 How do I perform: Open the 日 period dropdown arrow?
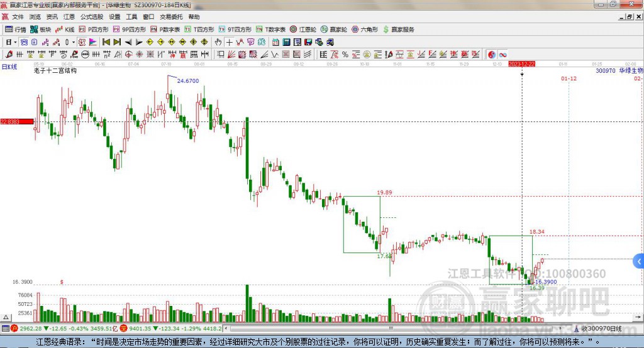pyautogui.click(x=15, y=42)
